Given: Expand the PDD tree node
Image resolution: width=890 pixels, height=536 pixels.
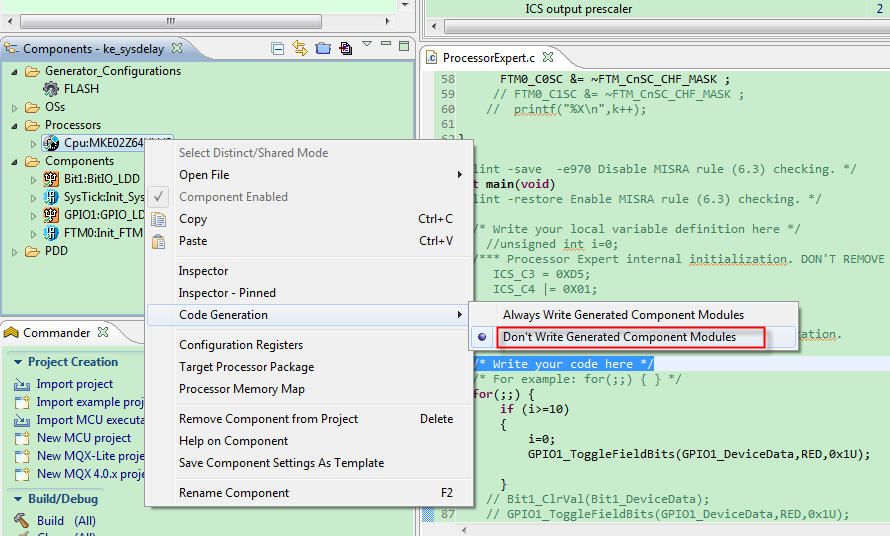Looking at the screenshot, I should point(15,252).
